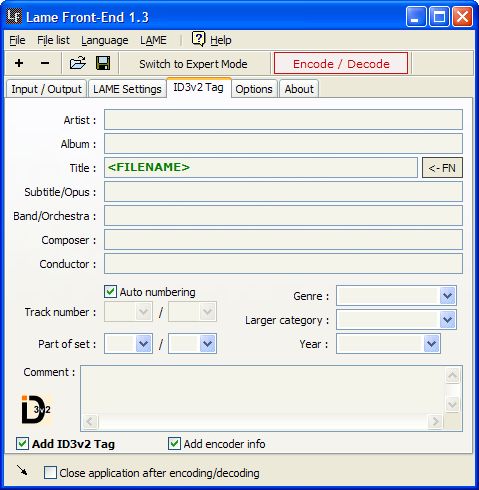Click the Comment scrollbar right arrow
479x490 pixels.
pyautogui.click(x=436, y=422)
